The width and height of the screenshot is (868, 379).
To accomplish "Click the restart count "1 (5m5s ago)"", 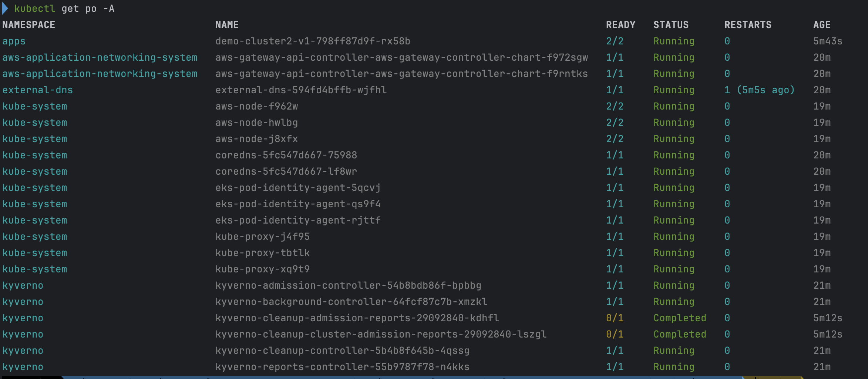I will point(759,90).
